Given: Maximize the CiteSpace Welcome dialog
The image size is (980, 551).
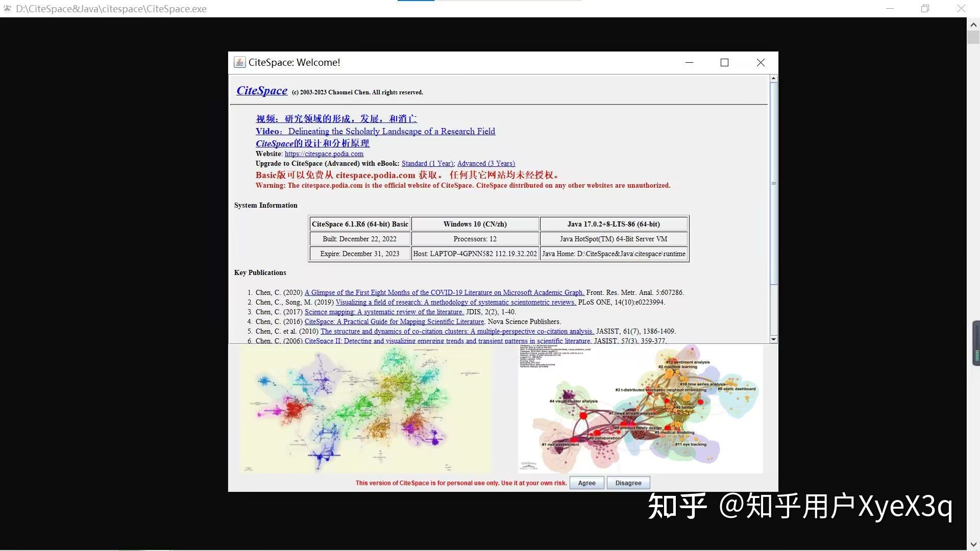Looking at the screenshot, I should coord(724,62).
